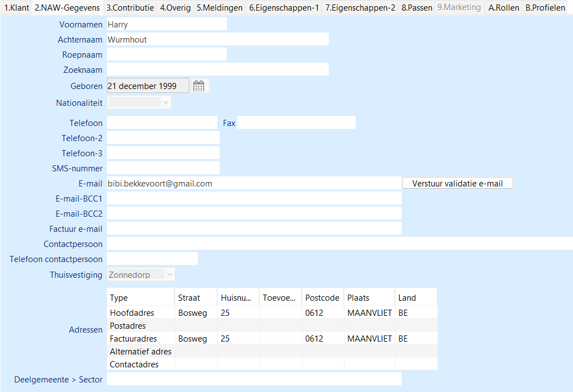Switch to the 1.Klant tab
573x392 pixels.
(16, 8)
